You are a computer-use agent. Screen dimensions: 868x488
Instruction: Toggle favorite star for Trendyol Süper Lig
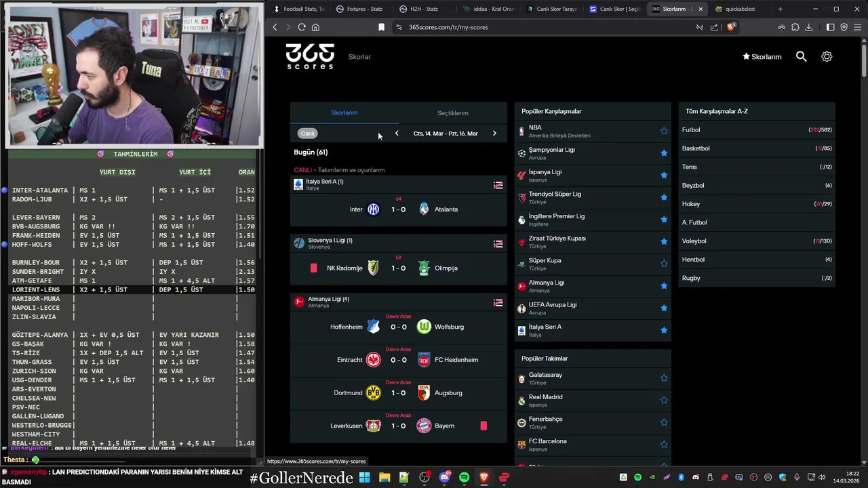(664, 197)
